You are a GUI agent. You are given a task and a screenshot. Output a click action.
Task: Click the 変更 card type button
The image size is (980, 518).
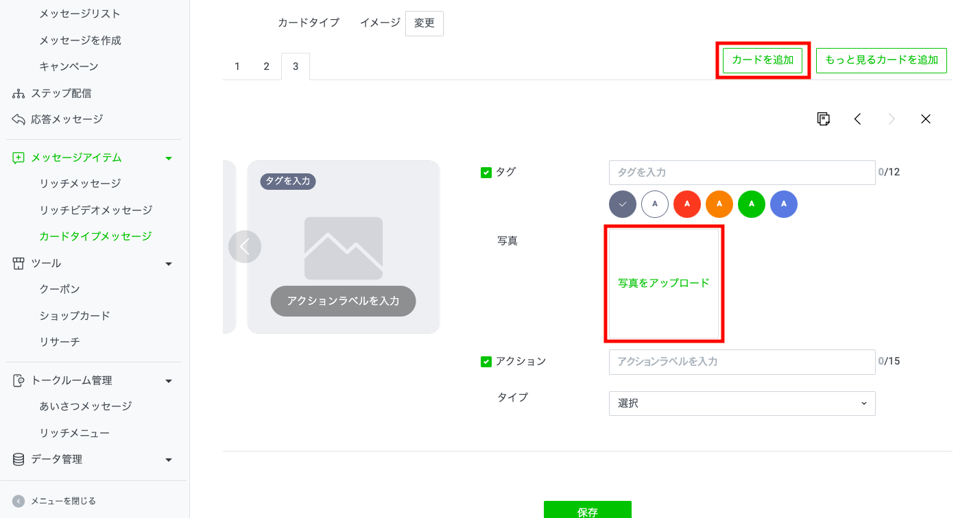425,23
